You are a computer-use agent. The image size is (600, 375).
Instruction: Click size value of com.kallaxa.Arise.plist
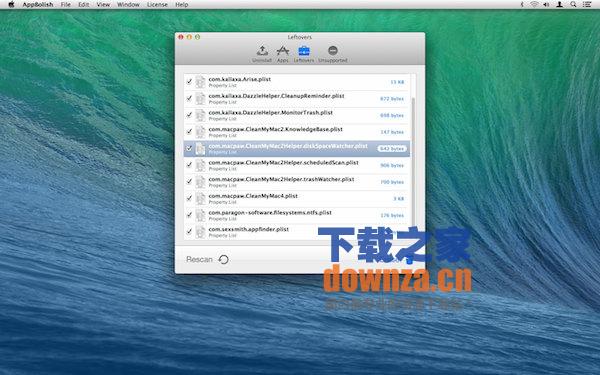click(x=397, y=82)
